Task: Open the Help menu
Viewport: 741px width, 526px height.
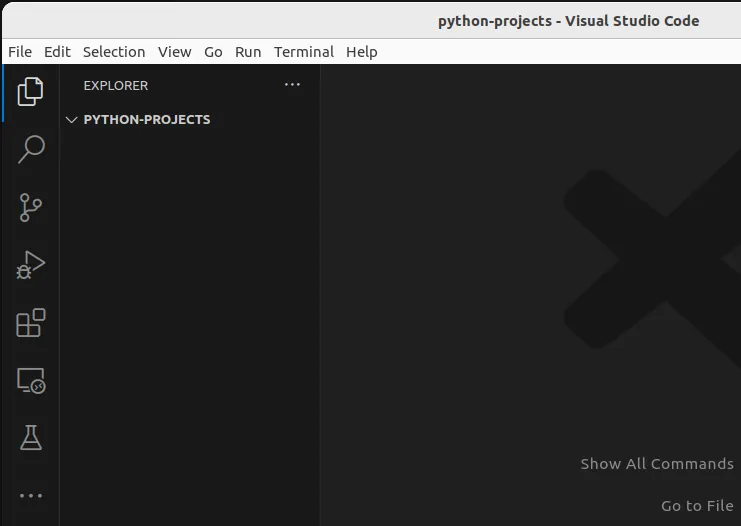Action: [361, 52]
